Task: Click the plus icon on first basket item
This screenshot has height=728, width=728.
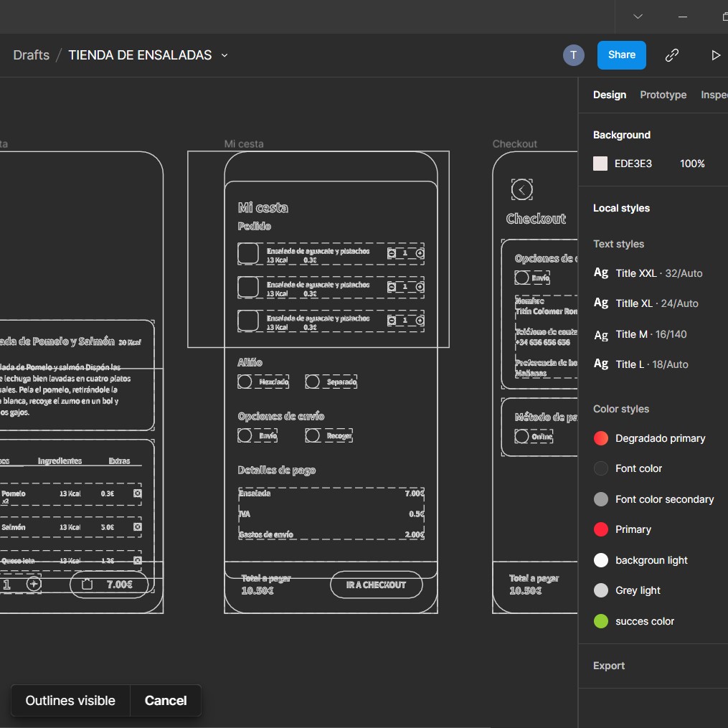Action: pyautogui.click(x=420, y=253)
